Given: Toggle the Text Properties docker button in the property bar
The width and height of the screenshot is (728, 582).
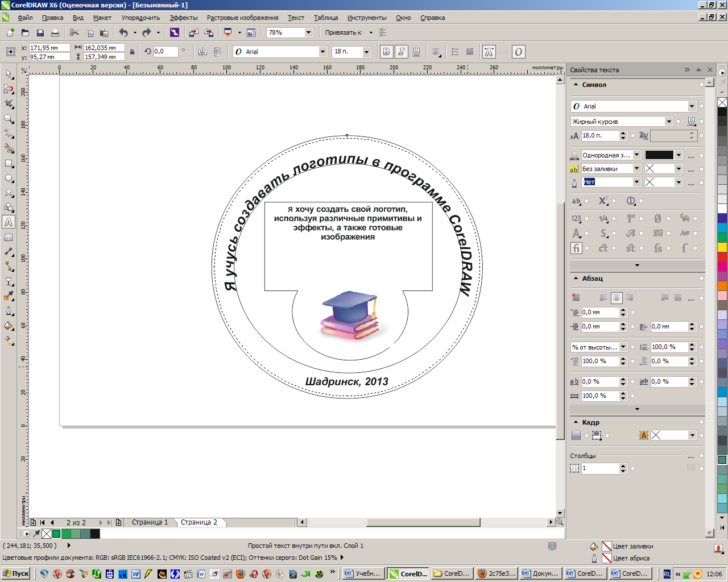Looking at the screenshot, I should click(489, 52).
